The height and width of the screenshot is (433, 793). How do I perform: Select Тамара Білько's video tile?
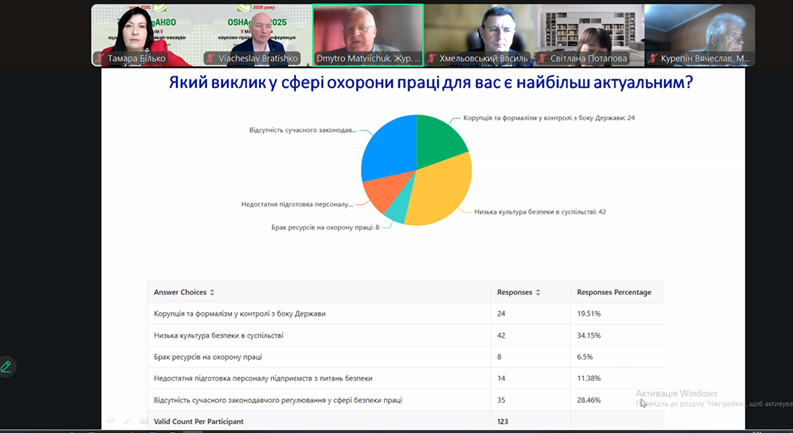pos(147,35)
